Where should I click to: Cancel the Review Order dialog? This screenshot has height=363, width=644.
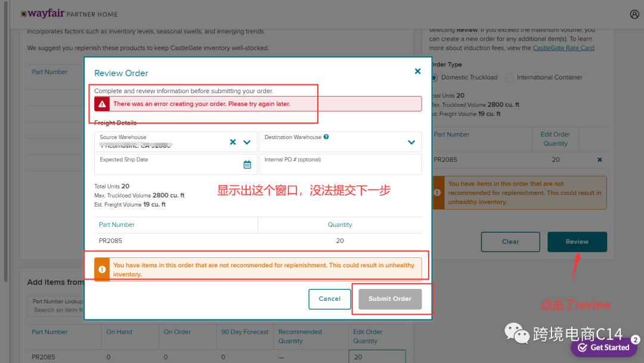point(330,299)
